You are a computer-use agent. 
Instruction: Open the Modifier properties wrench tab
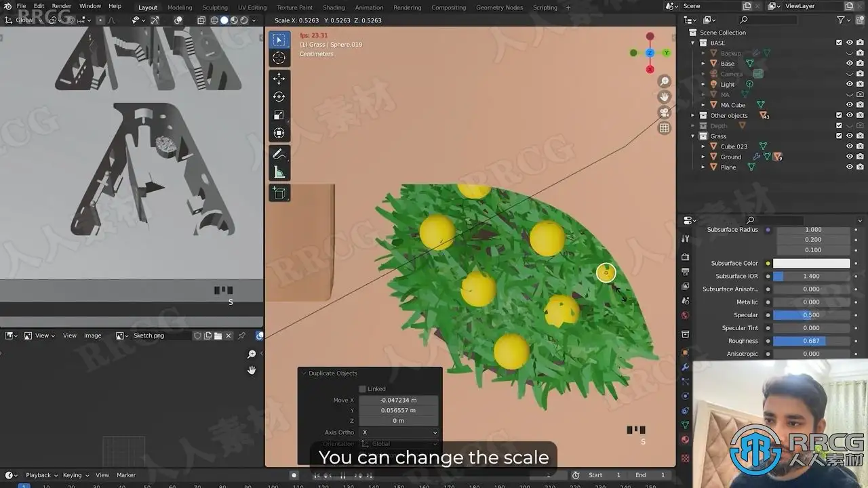point(685,367)
